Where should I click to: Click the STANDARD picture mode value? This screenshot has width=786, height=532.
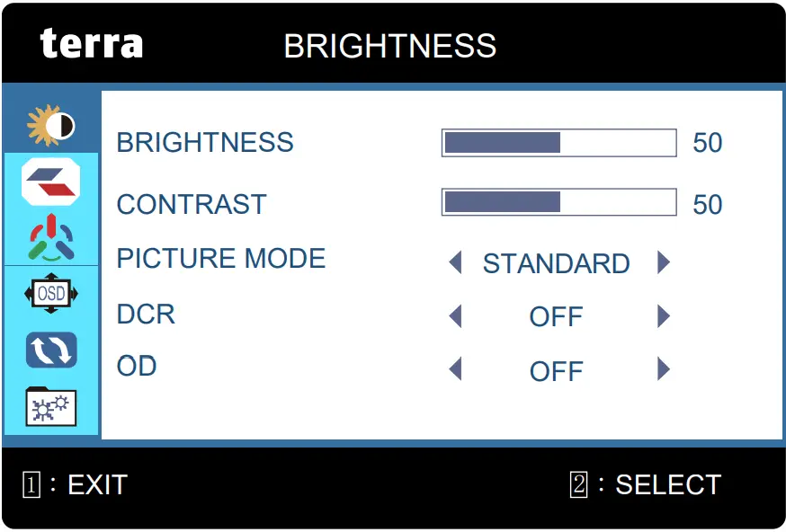(x=556, y=264)
